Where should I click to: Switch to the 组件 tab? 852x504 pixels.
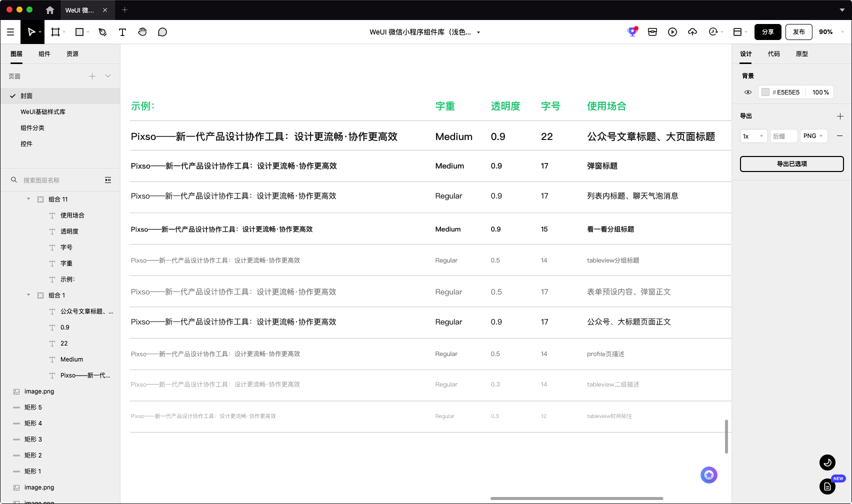pos(44,54)
